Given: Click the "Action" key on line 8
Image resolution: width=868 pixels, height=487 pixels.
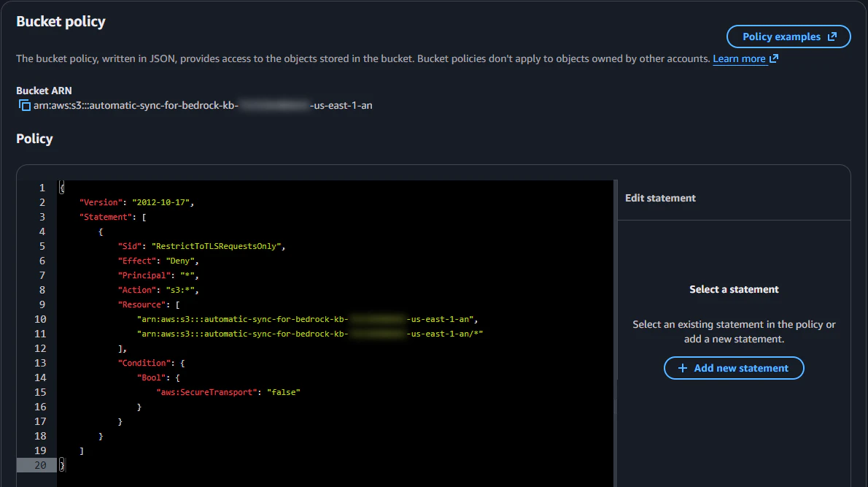Looking at the screenshot, I should (x=136, y=290).
